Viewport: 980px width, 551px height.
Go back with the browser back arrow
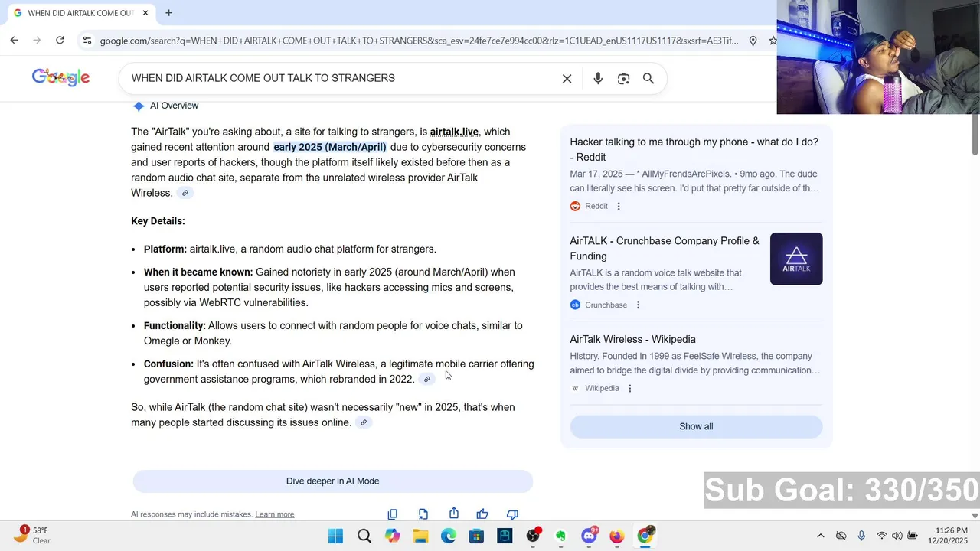(x=14, y=41)
